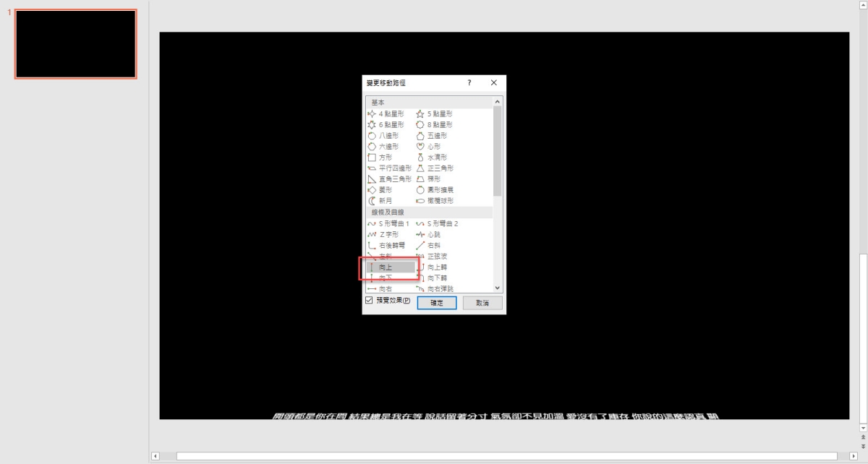The image size is (868, 464).
Task: Choose the 菱形 diamond path
Action: click(380, 190)
